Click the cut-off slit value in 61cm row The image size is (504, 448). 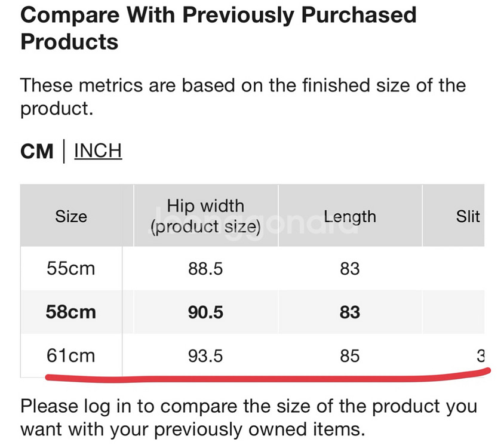(x=481, y=356)
